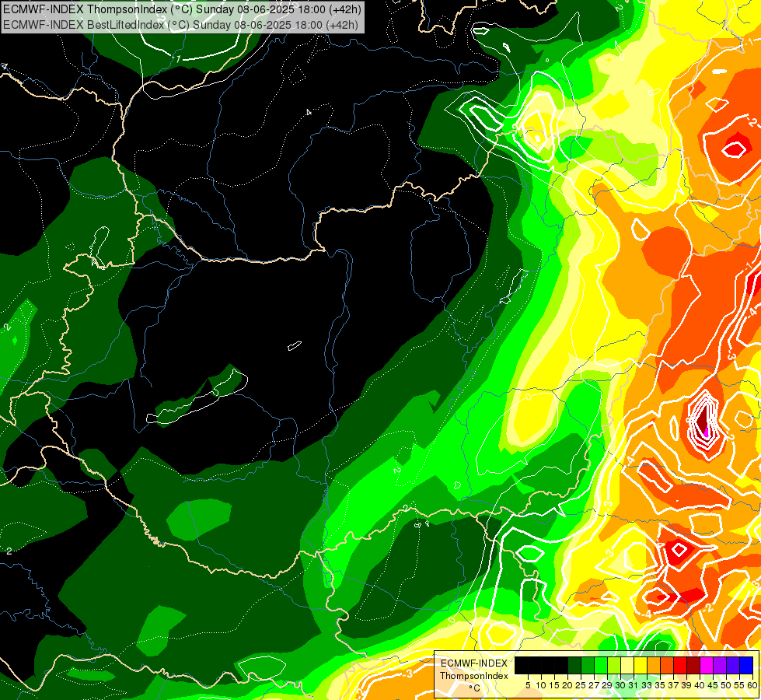This screenshot has width=761, height=700.
Task: Select the dark red 39-40 legend swatch
Action: point(693,665)
